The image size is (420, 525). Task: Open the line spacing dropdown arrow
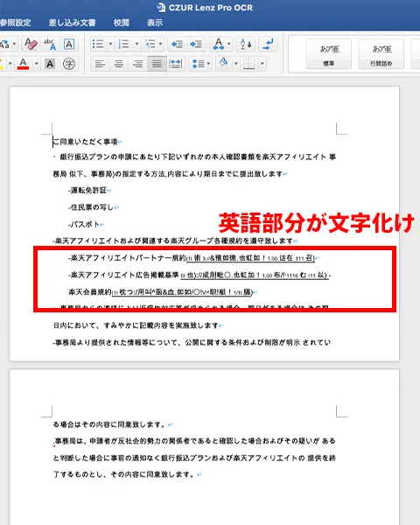click(x=208, y=63)
